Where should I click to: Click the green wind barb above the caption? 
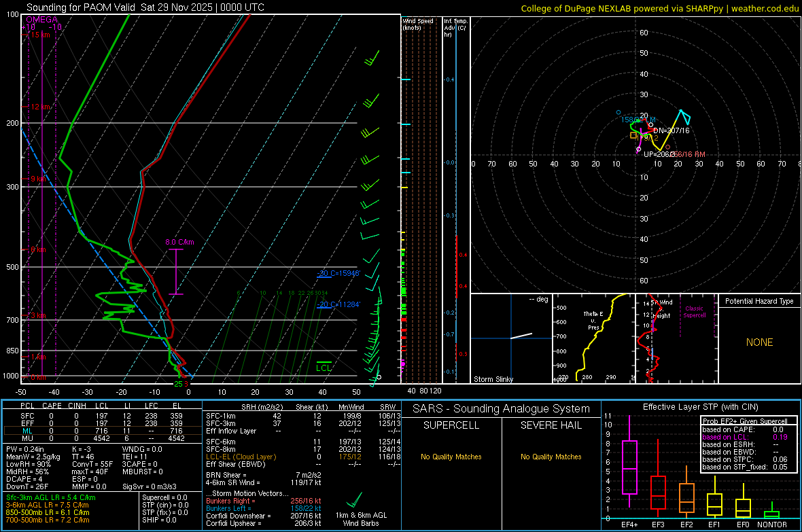point(355,500)
